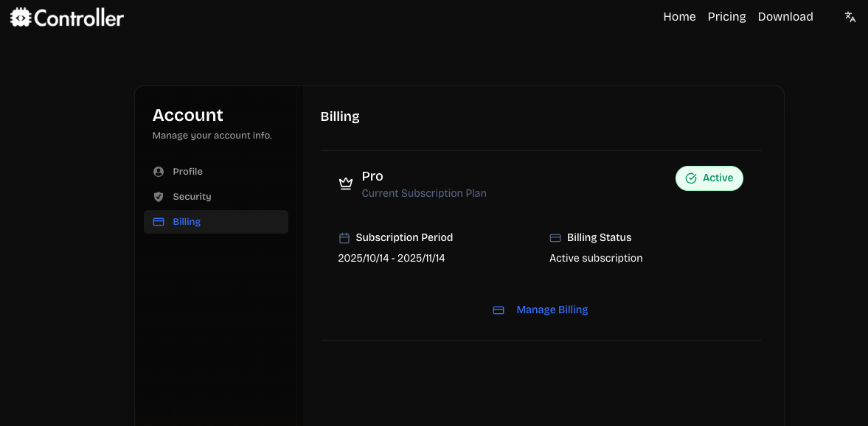Click the calendar icon by Subscription Period
The height and width of the screenshot is (426, 868).
[344, 238]
